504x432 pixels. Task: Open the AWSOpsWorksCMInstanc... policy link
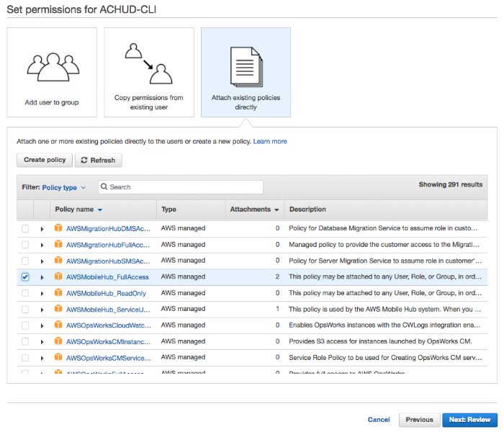(108, 342)
